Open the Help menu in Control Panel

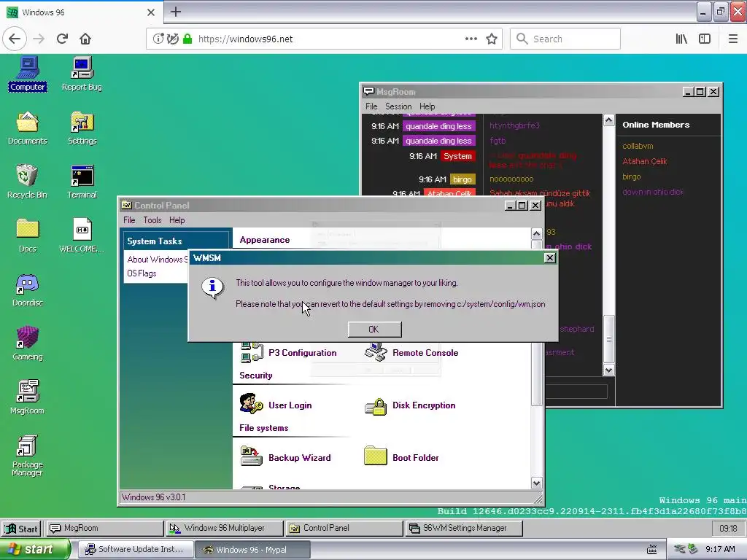pyautogui.click(x=177, y=220)
